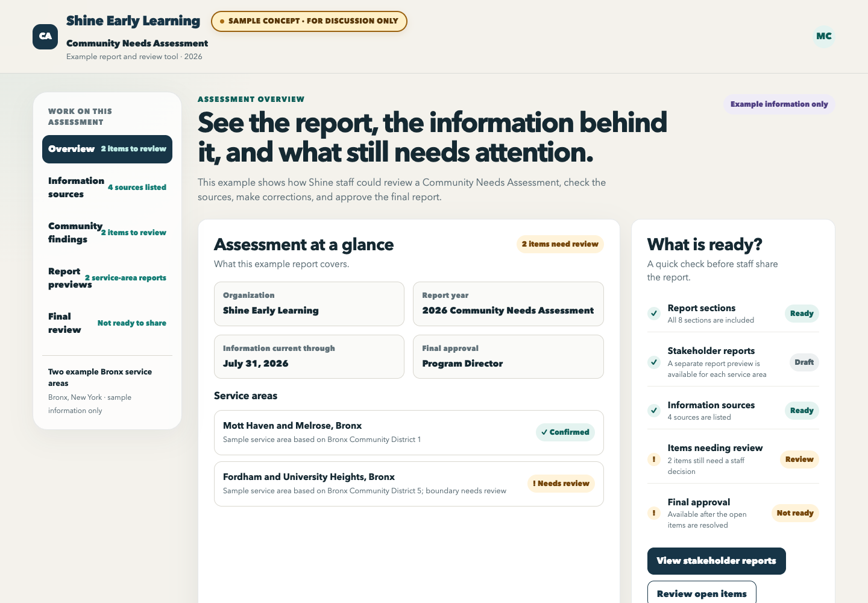Viewport: 868px width, 603px height.
Task: Click 'Community Needs Assessment' header subtitle
Action: point(137,43)
